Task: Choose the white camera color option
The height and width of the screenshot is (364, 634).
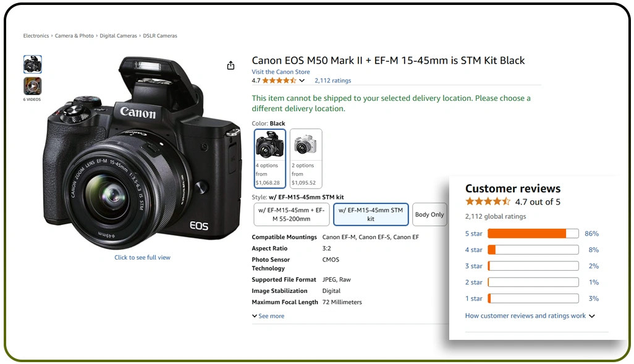Action: click(305, 158)
